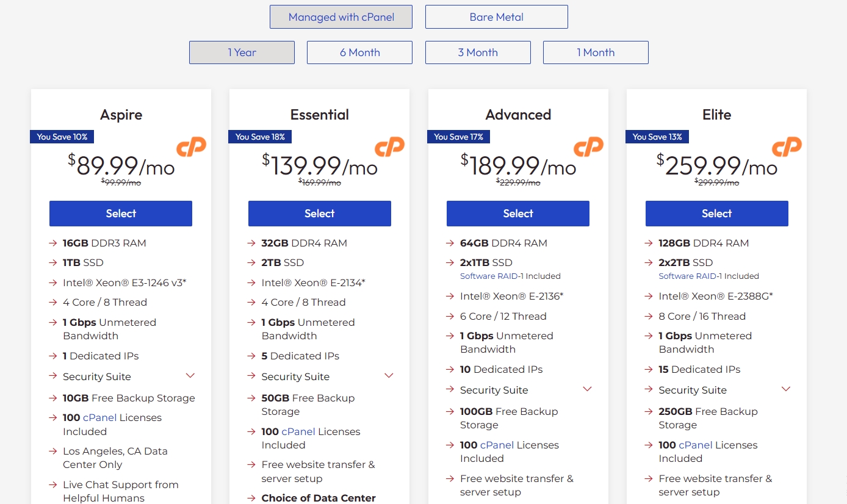Choose the 1 Year billing term
Image resolution: width=847 pixels, height=504 pixels.
[x=242, y=52]
